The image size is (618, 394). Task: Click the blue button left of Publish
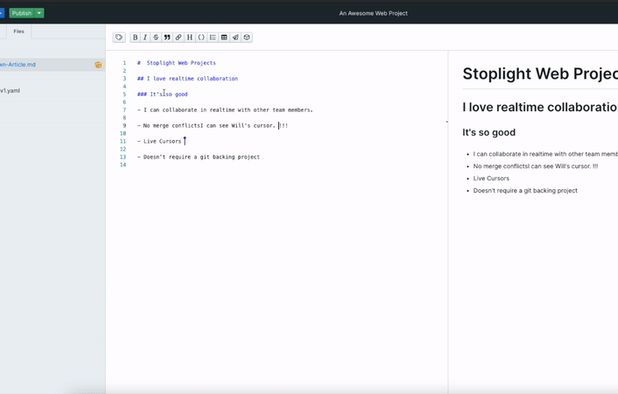click(x=2, y=13)
